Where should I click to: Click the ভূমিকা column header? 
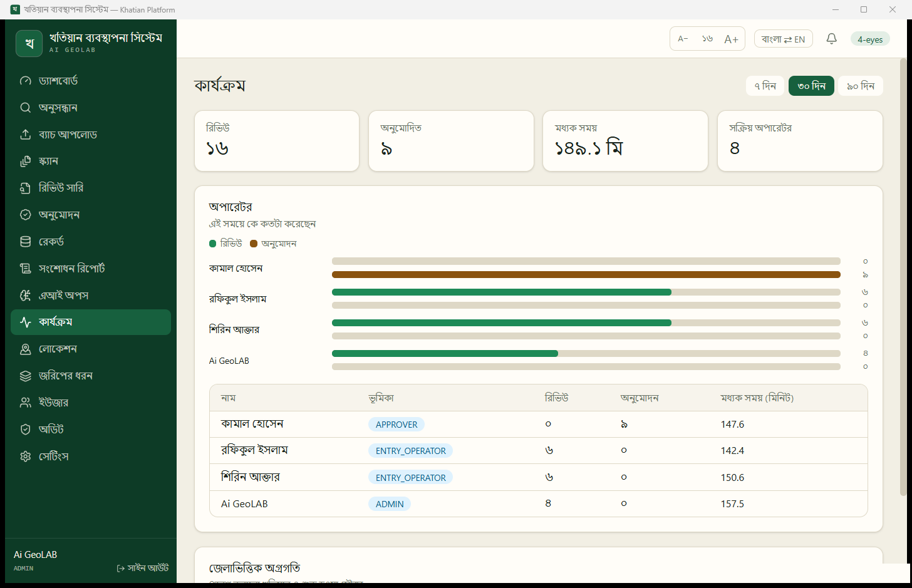381,398
